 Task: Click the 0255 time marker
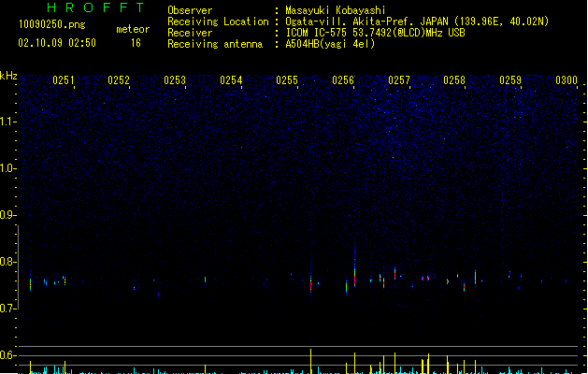[287, 80]
